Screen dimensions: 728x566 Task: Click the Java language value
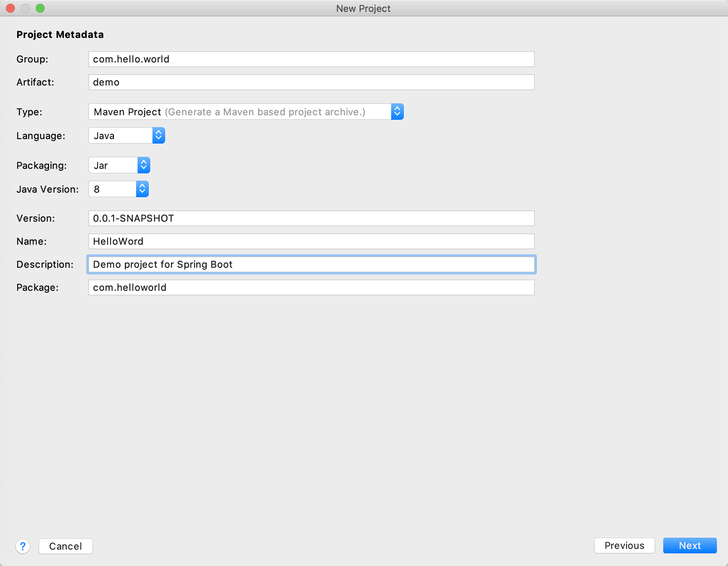coord(104,136)
